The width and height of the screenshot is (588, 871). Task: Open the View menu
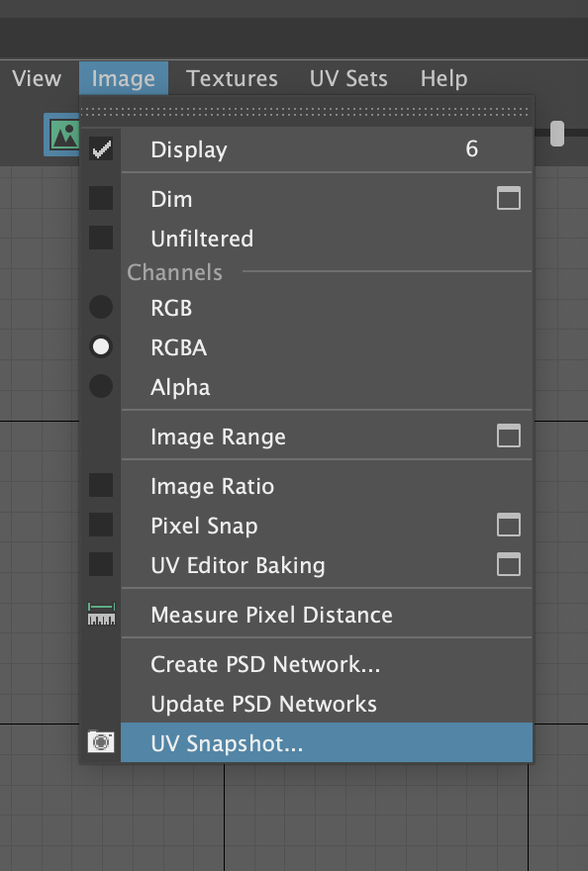pos(37,78)
